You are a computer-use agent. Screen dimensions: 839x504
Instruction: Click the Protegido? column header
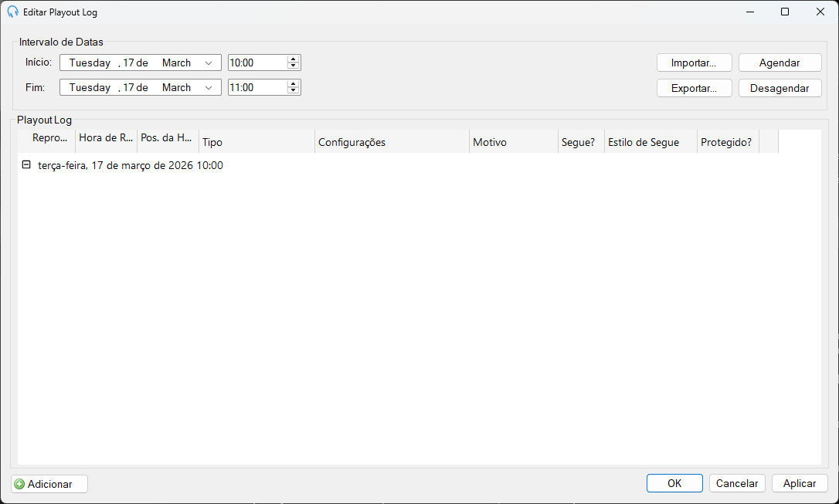tap(729, 142)
